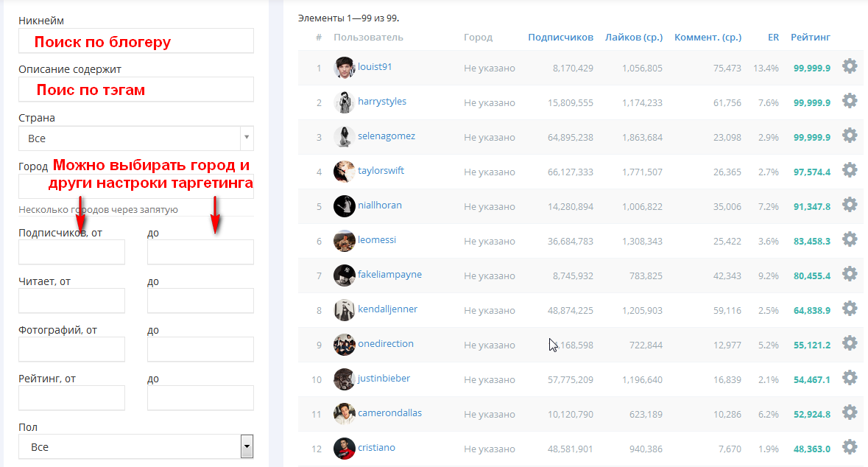This screenshot has width=868, height=467.
Task: Click the gear icon for kendalljenner
Action: (x=850, y=309)
